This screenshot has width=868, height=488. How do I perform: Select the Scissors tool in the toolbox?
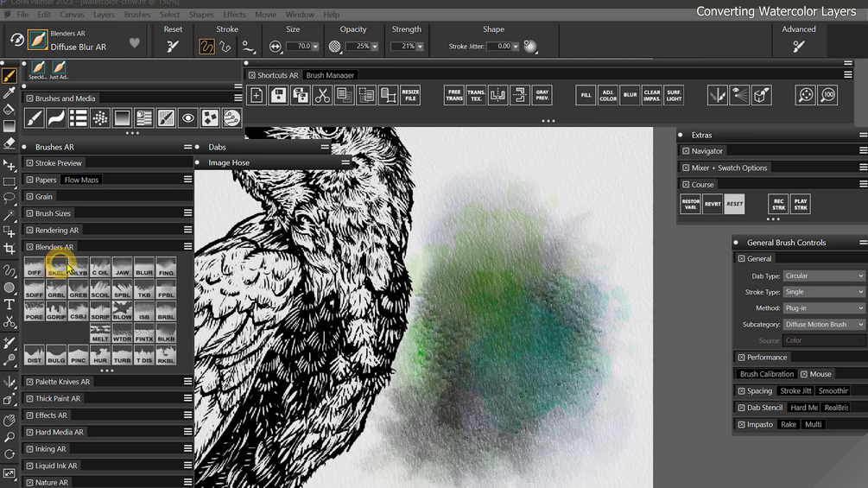coord(10,321)
